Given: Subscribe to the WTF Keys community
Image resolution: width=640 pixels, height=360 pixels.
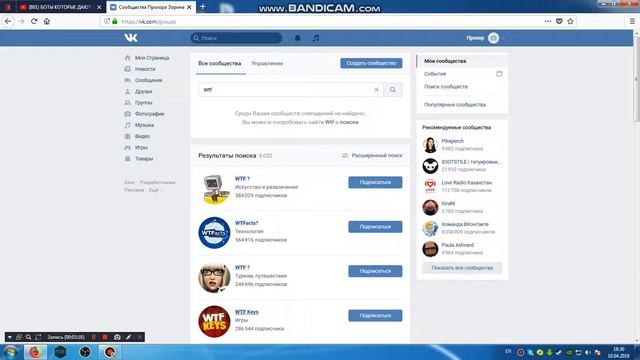Looking at the screenshot, I should 375,316.
